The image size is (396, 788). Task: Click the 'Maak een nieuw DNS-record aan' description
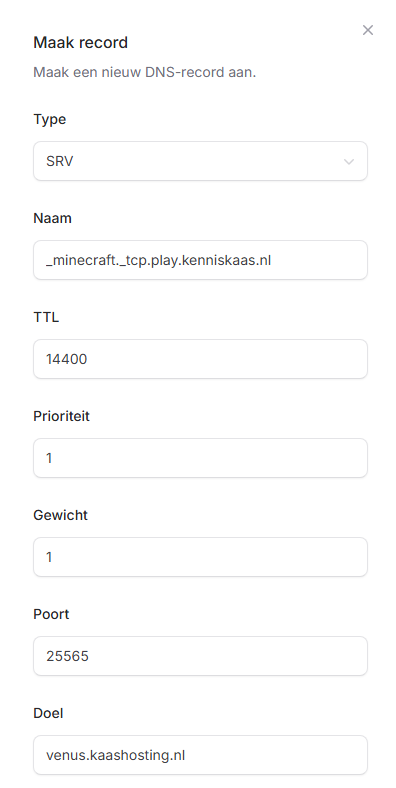pos(145,72)
